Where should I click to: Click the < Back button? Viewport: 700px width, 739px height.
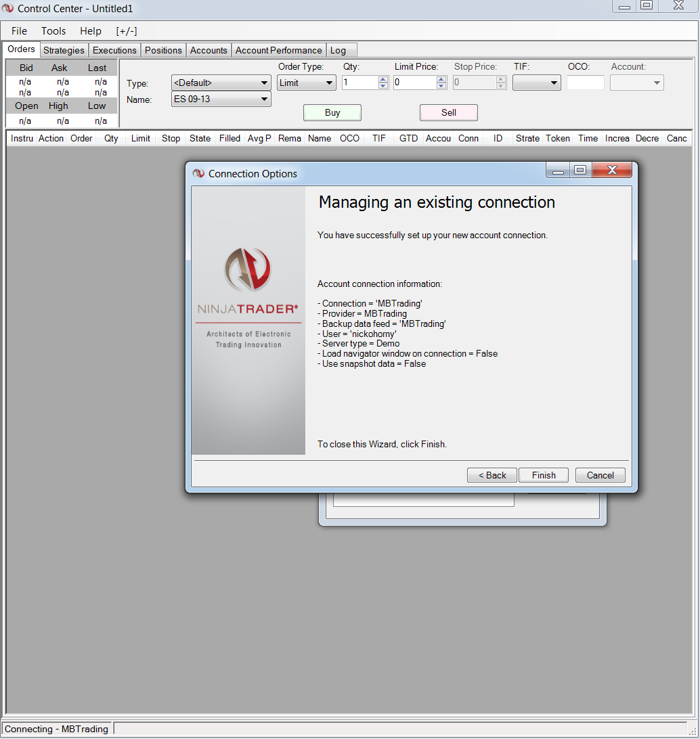click(492, 475)
